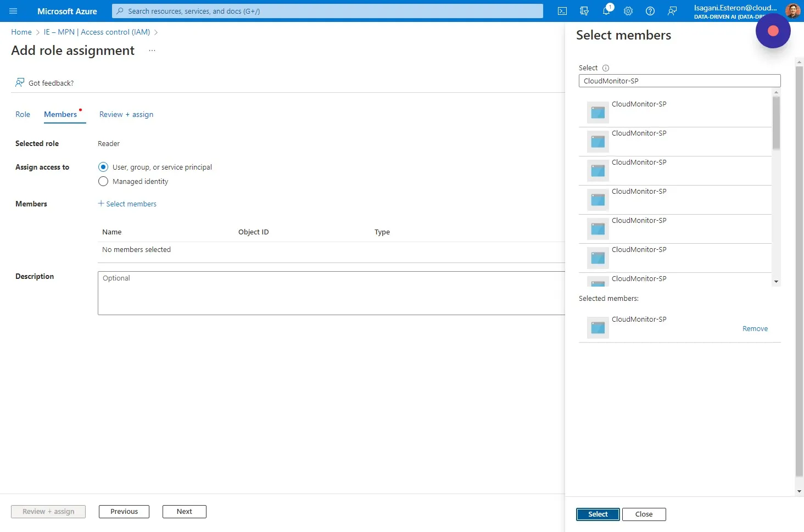
Task: Click the Object ID column header
Action: (x=254, y=232)
